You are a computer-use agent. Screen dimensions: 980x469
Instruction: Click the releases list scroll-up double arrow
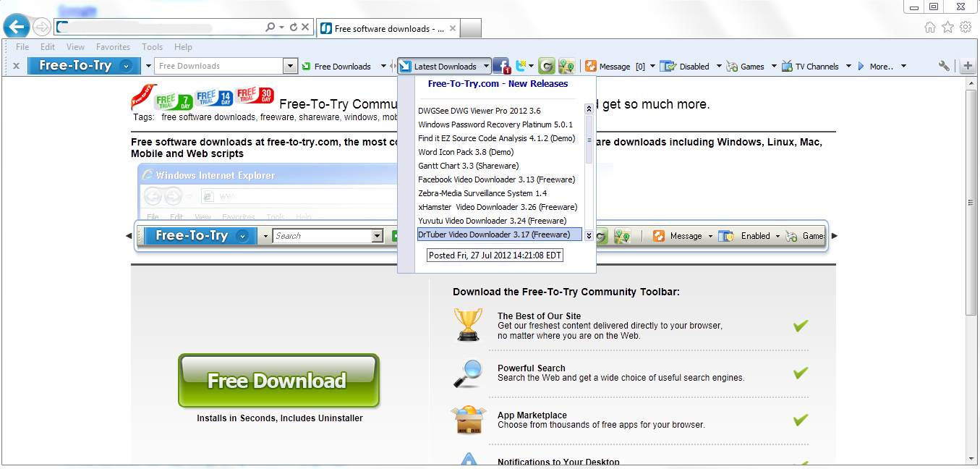tap(589, 109)
